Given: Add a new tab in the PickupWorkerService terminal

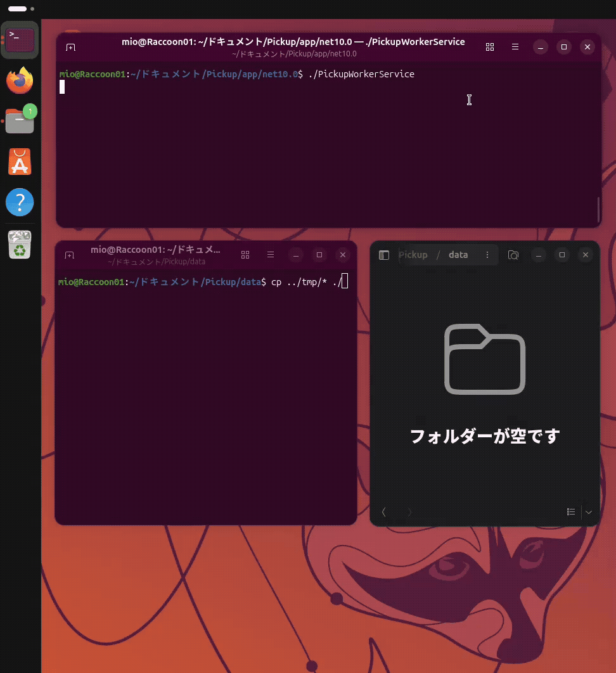Looking at the screenshot, I should [x=71, y=48].
